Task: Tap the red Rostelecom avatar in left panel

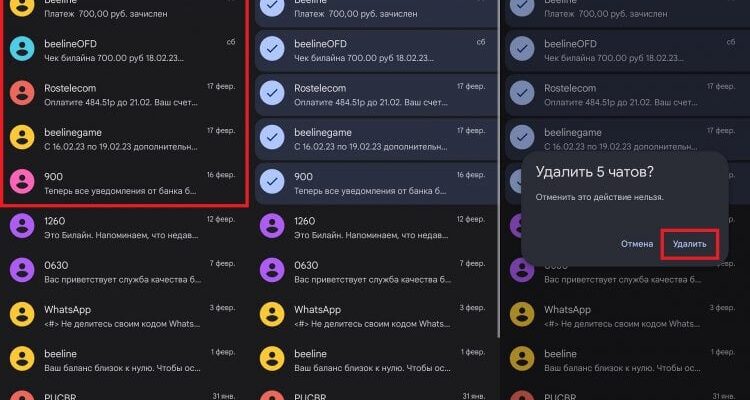Action: coord(22,95)
